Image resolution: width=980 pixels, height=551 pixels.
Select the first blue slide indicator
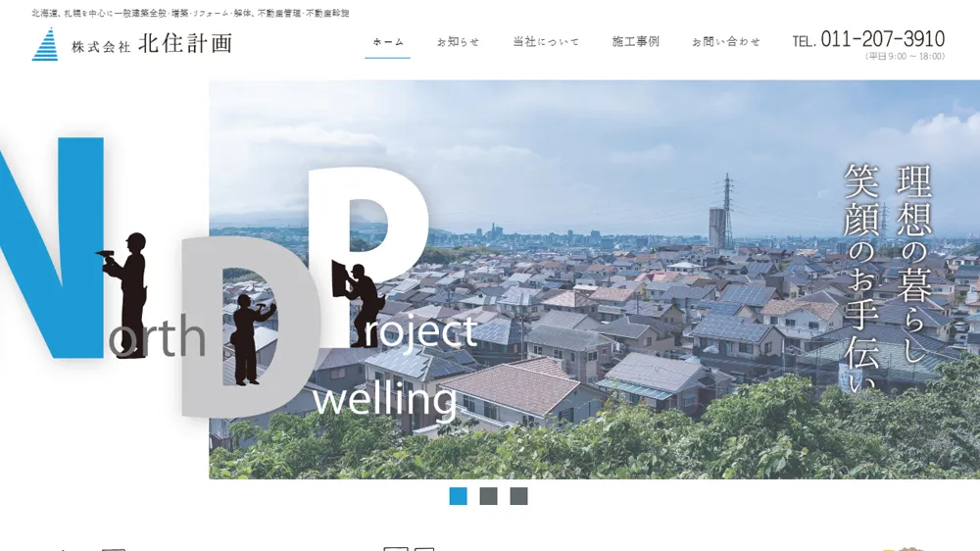tap(458, 496)
